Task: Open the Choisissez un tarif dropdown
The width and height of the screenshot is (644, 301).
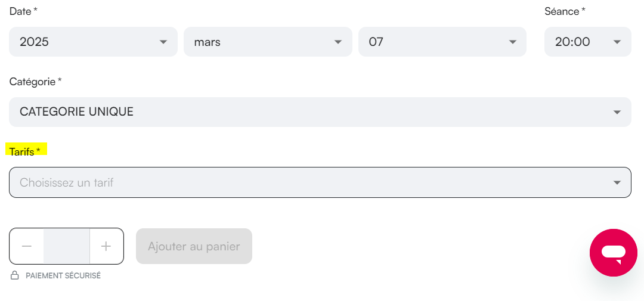Action: pos(320,182)
